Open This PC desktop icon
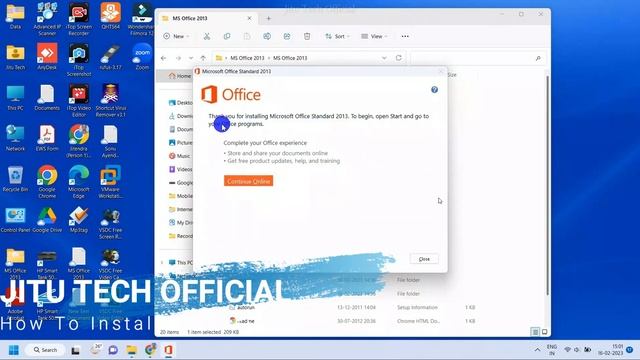This screenshot has height=360, width=640. click(15, 98)
